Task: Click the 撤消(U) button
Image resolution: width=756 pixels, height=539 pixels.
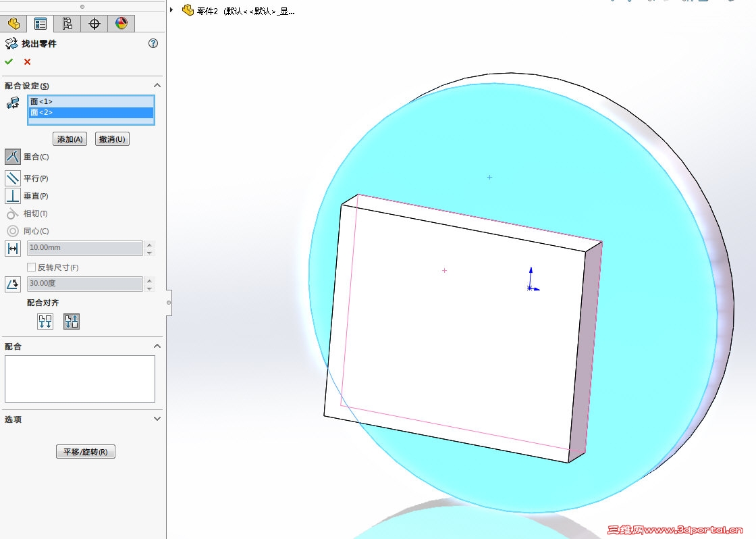Action: (x=112, y=139)
